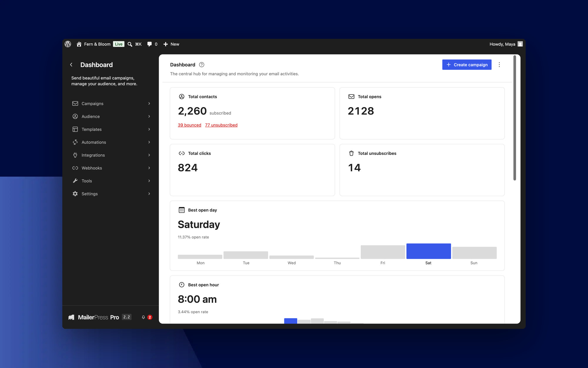The height and width of the screenshot is (368, 588).
Task: Expand the Audience submenu chevron
Action: 149,116
